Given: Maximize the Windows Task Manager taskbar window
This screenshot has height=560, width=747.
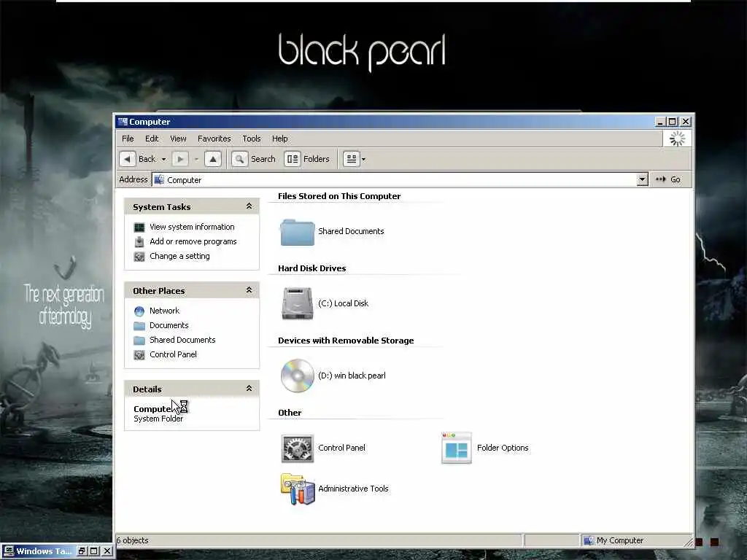Looking at the screenshot, I should tap(94, 551).
